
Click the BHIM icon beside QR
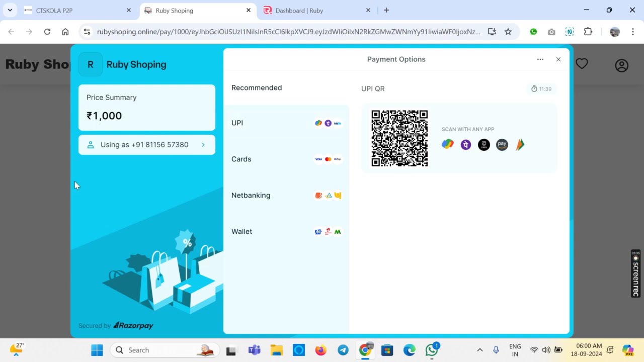520,145
